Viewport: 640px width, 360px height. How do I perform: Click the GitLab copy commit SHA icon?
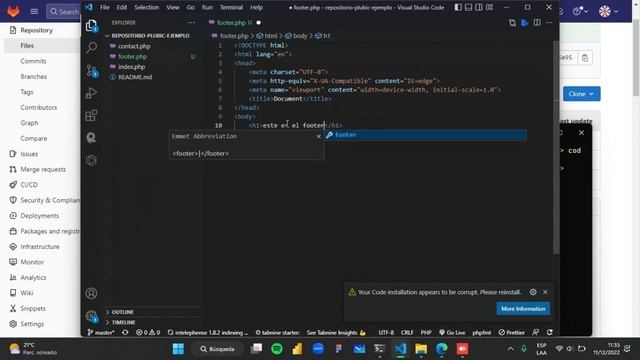[x=585, y=58]
